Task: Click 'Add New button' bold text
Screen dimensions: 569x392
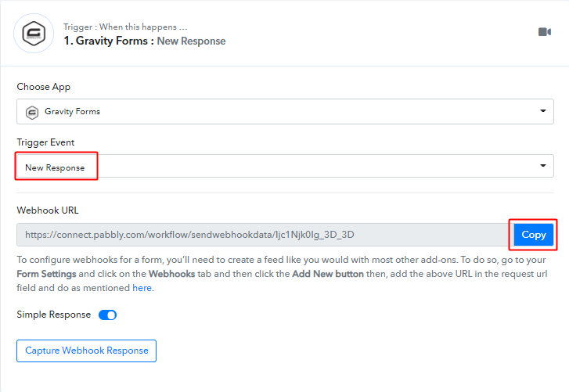Action: (x=328, y=274)
